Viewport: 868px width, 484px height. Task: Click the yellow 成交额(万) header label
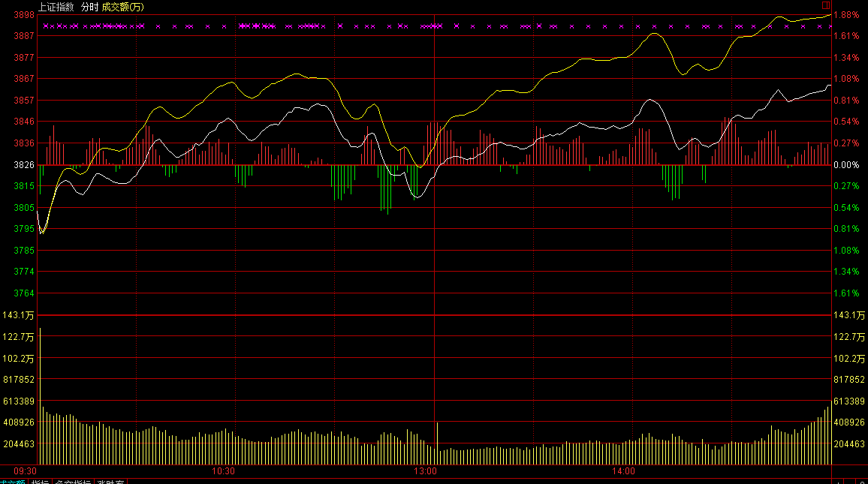coord(123,6)
